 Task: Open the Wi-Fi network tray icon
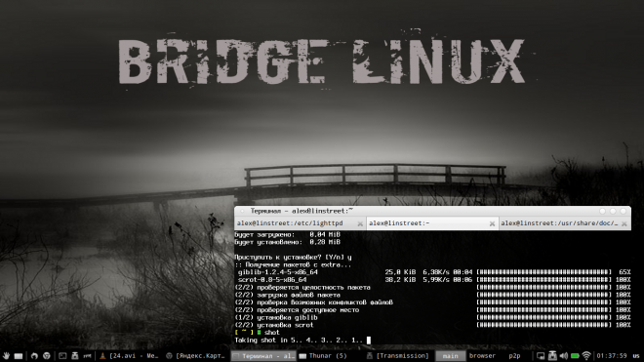586,356
